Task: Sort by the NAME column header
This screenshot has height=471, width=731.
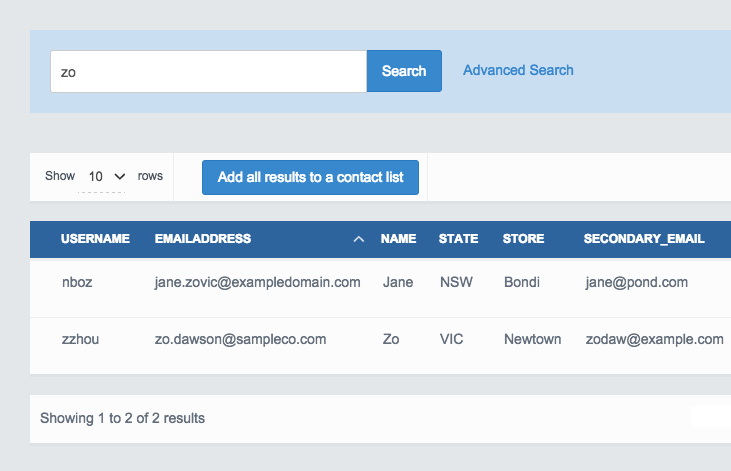Action: point(398,239)
